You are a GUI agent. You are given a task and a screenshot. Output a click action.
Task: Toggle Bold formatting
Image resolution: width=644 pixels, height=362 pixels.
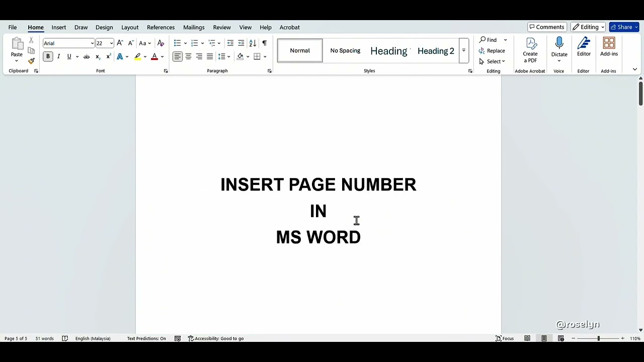coord(48,57)
